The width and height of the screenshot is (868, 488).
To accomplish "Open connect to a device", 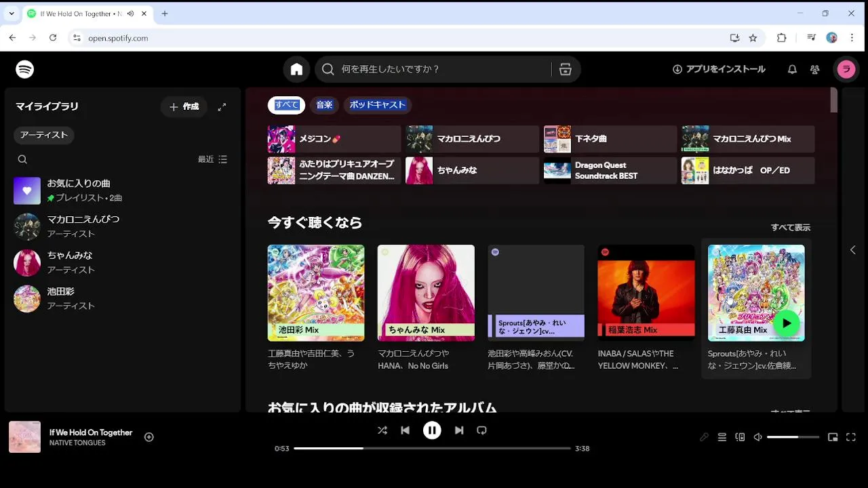I will [x=740, y=437].
